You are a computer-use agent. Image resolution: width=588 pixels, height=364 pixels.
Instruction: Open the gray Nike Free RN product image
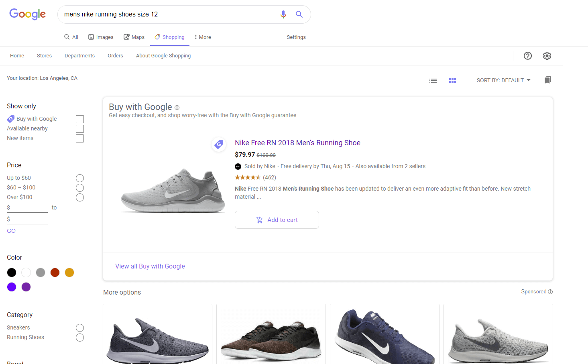173,190
